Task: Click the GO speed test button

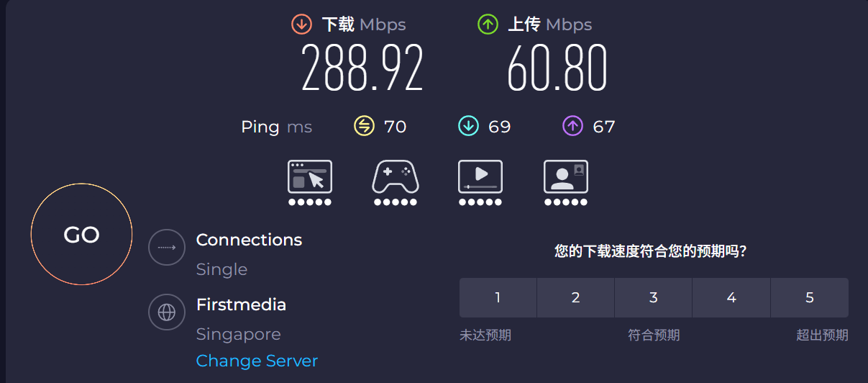Action: coord(81,234)
